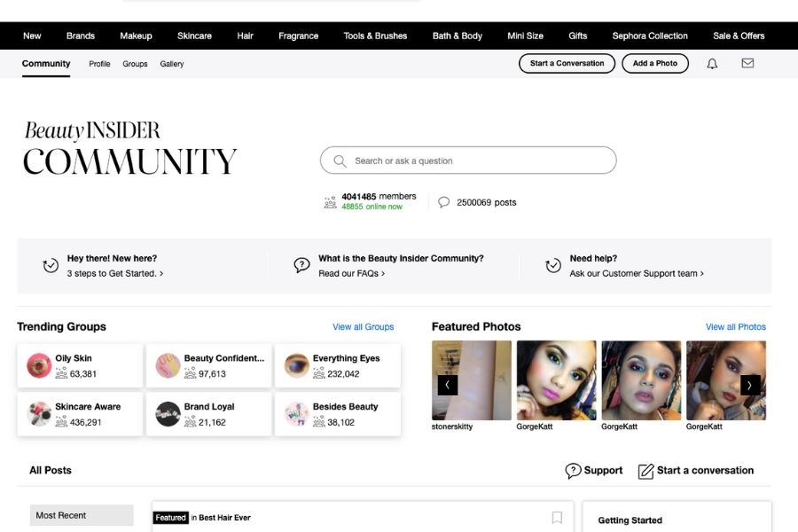
Task: Show next featured photos arrow
Action: (750, 386)
